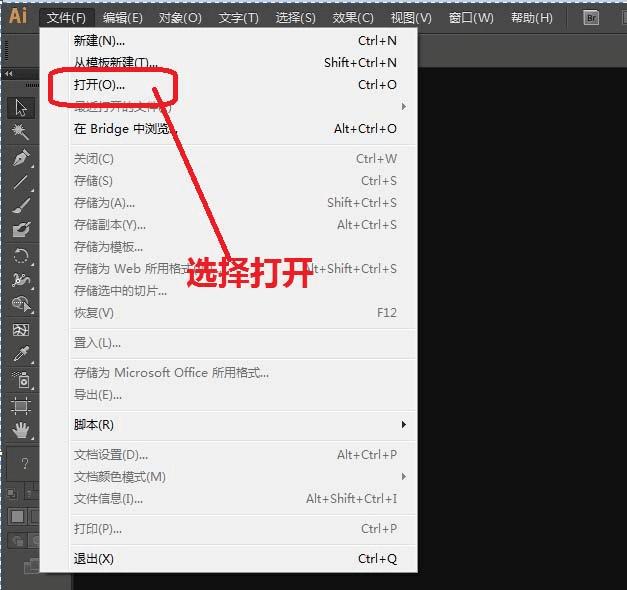Open the 视图(V) menu
Screen dimensions: 627x590
411,18
